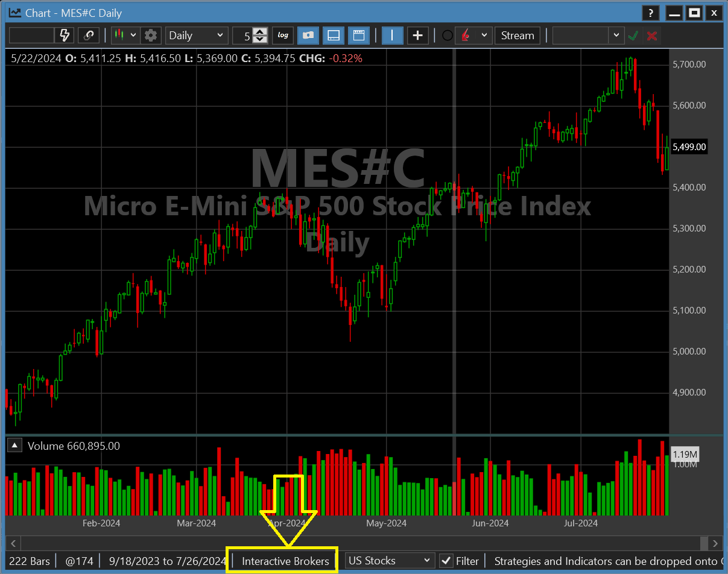
Task: Click the 1.19M volume value label
Action: pyautogui.click(x=685, y=454)
